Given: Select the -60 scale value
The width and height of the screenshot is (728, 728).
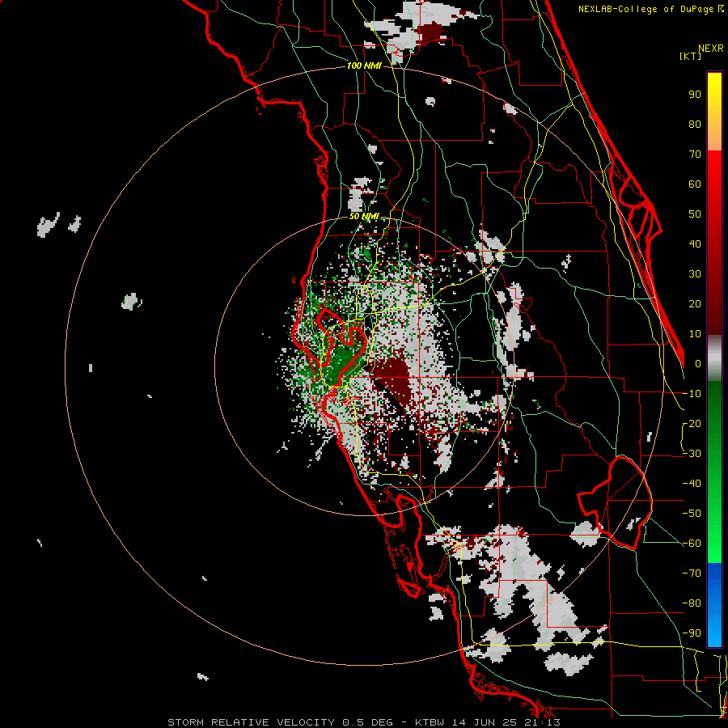Looking at the screenshot, I should (692, 544).
